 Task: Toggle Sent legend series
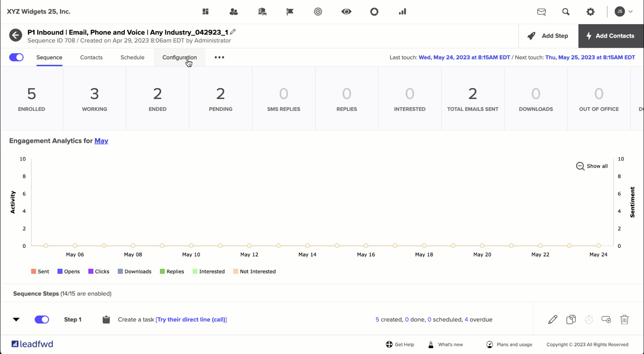40,271
